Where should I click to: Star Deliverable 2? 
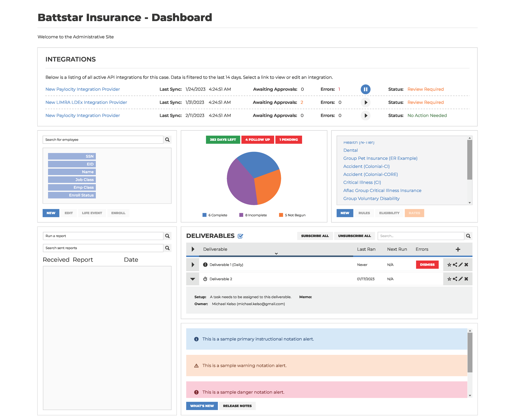click(x=449, y=279)
